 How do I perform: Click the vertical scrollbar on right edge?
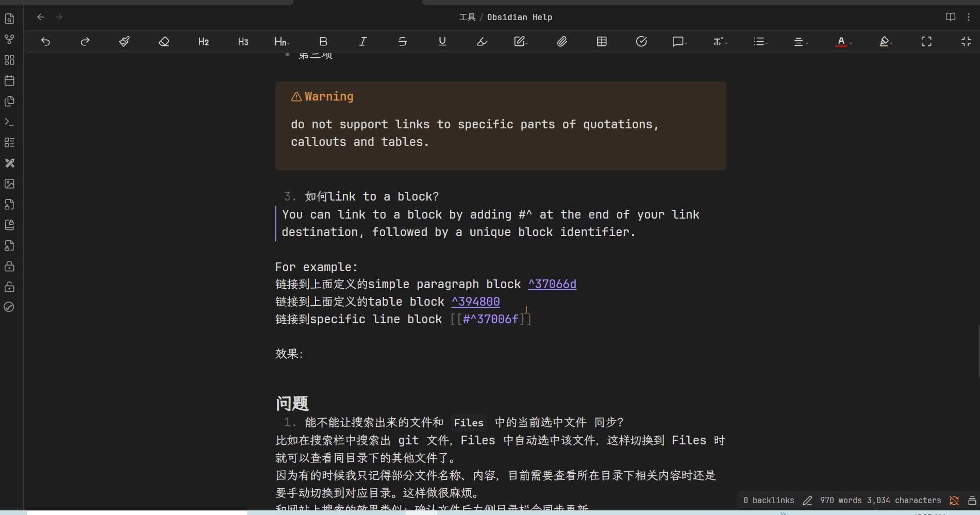978,352
